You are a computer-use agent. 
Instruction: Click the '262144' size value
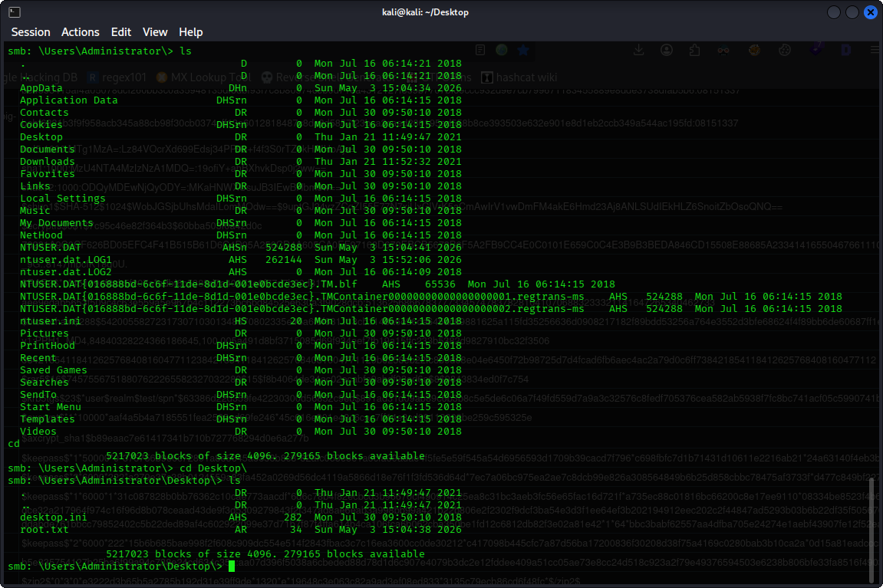[x=283, y=260]
